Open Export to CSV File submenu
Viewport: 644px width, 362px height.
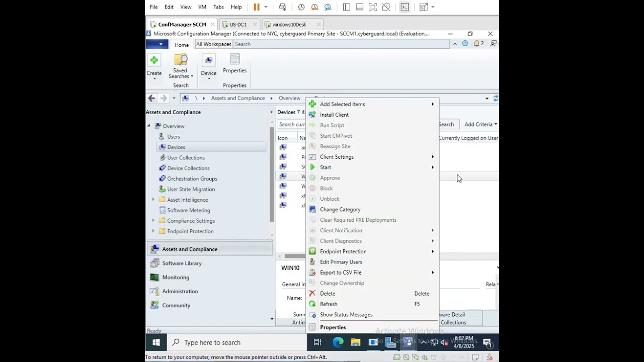pyautogui.click(x=372, y=273)
